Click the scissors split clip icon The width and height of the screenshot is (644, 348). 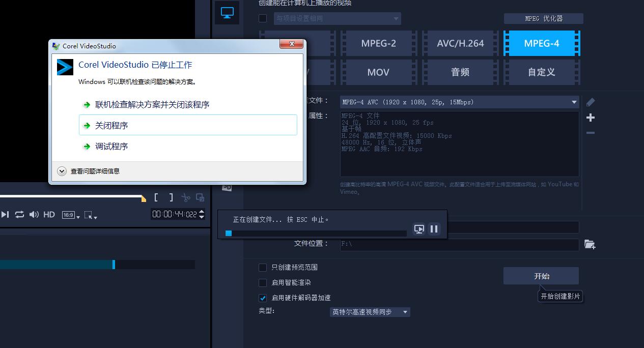click(186, 197)
